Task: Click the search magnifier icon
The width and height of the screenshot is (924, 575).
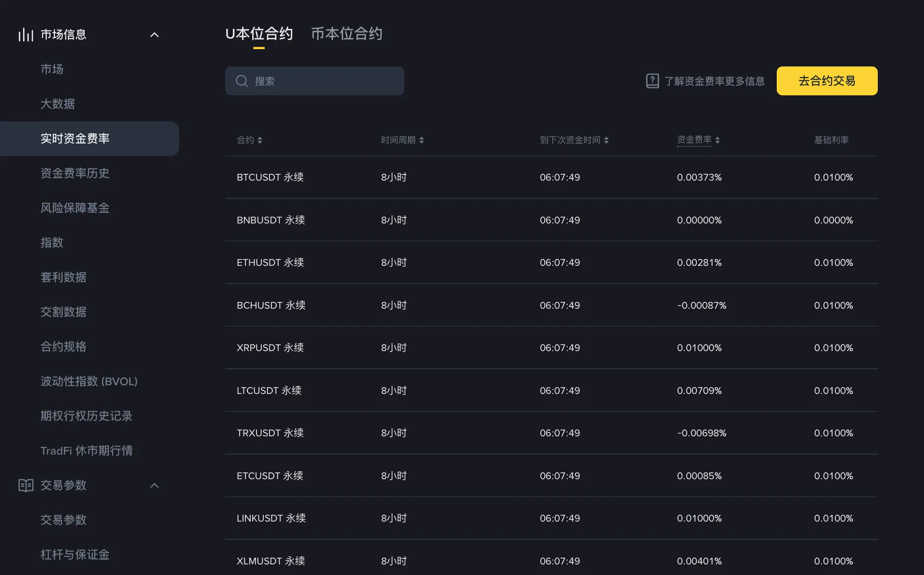Action: tap(242, 81)
